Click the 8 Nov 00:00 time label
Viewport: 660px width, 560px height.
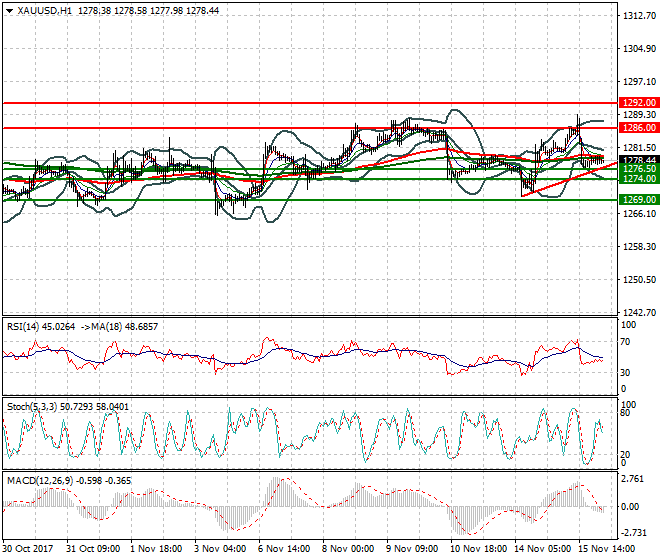(348, 549)
